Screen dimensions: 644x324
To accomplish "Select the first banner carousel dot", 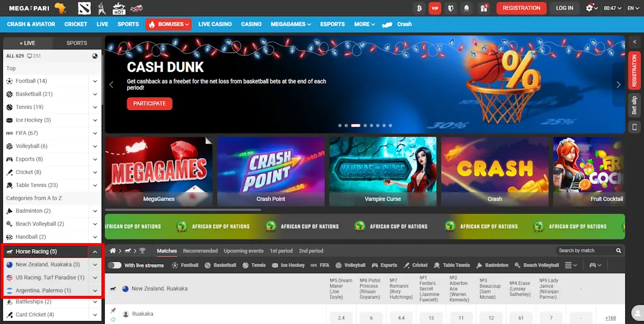I will pyautogui.click(x=340, y=125).
